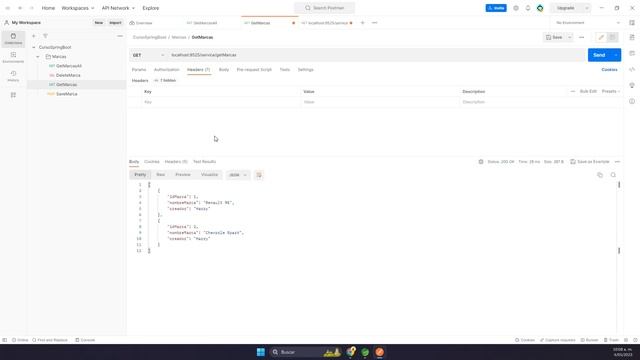Switch to the Authorization tab
The image size is (640, 360).
tap(167, 70)
